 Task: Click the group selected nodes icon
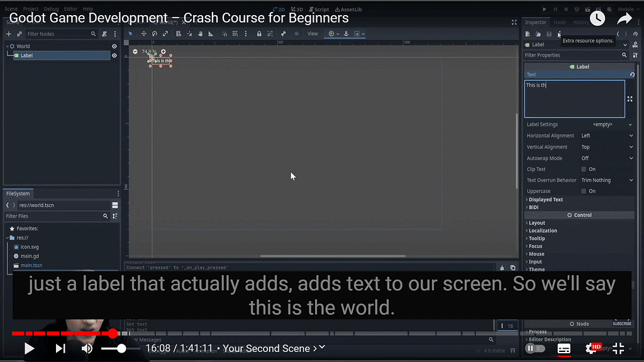pos(270,34)
